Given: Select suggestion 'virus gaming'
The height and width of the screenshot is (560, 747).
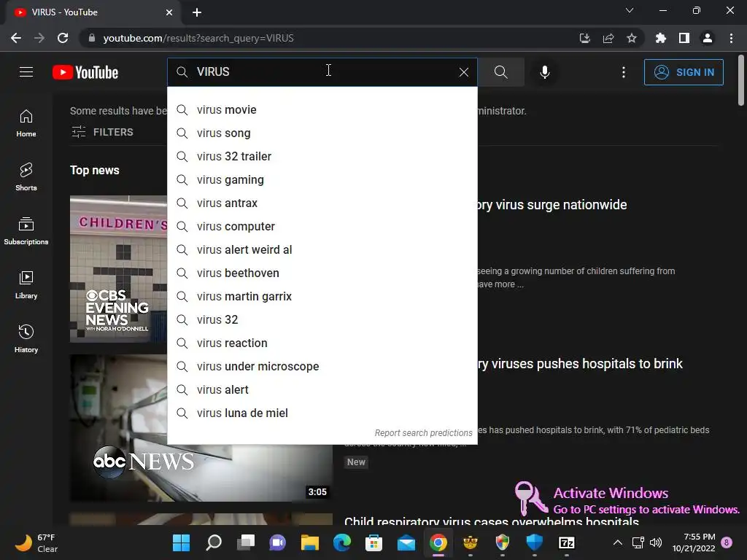Looking at the screenshot, I should (x=322, y=179).
